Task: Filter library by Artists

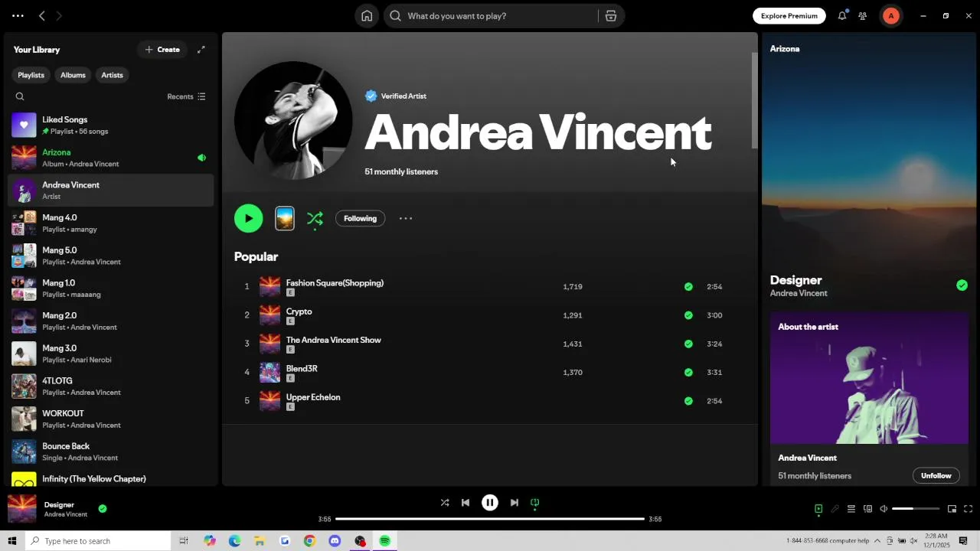Action: point(112,75)
